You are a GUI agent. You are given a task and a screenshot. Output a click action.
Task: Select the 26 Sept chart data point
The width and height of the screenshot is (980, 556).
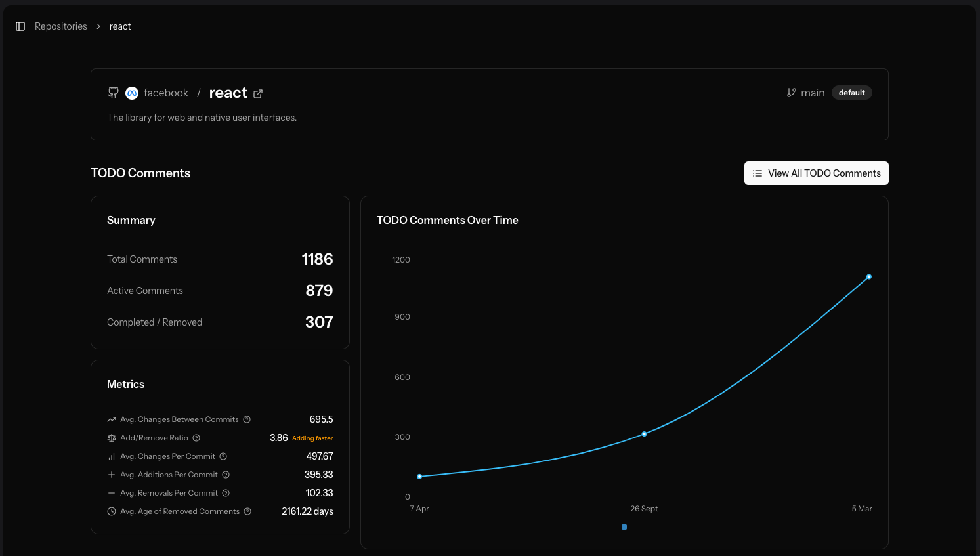point(644,434)
